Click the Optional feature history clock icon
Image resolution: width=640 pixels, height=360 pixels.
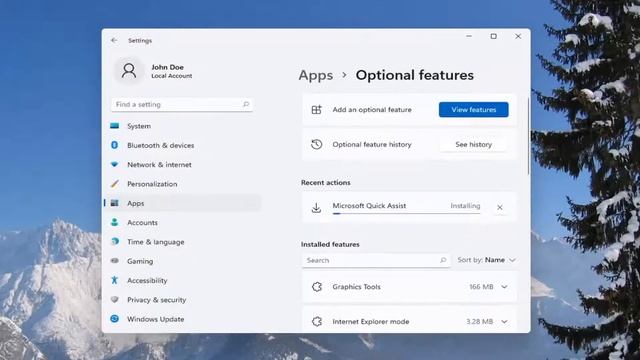pos(317,144)
